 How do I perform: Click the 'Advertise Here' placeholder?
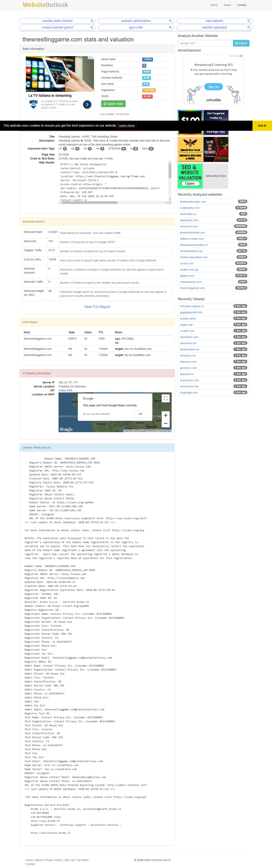pyautogui.click(x=216, y=176)
